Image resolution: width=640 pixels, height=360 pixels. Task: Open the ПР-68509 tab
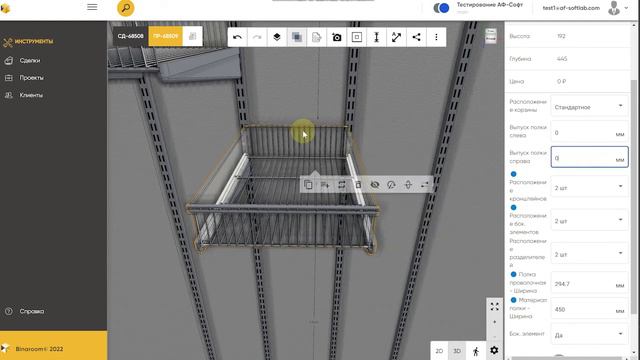(165, 36)
